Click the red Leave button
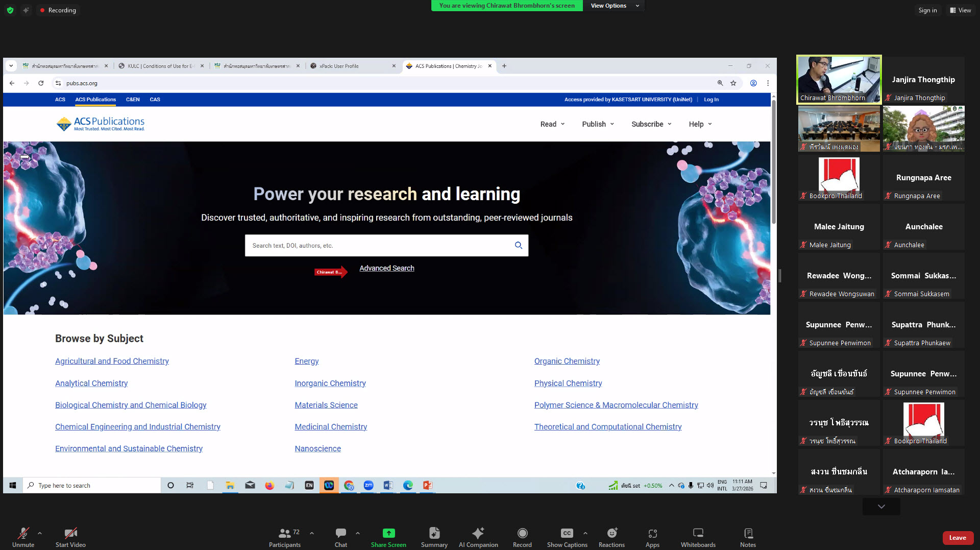Image resolution: width=980 pixels, height=550 pixels. point(957,537)
